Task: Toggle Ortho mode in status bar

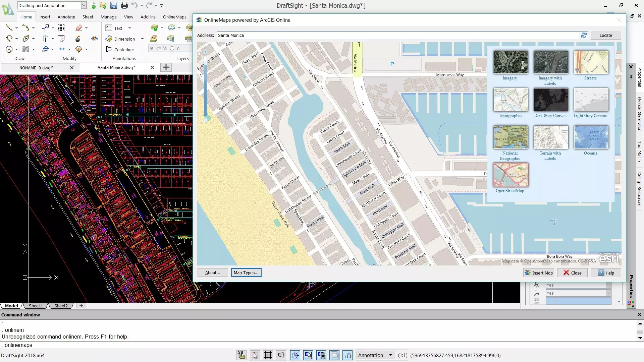Action: [x=281, y=355]
